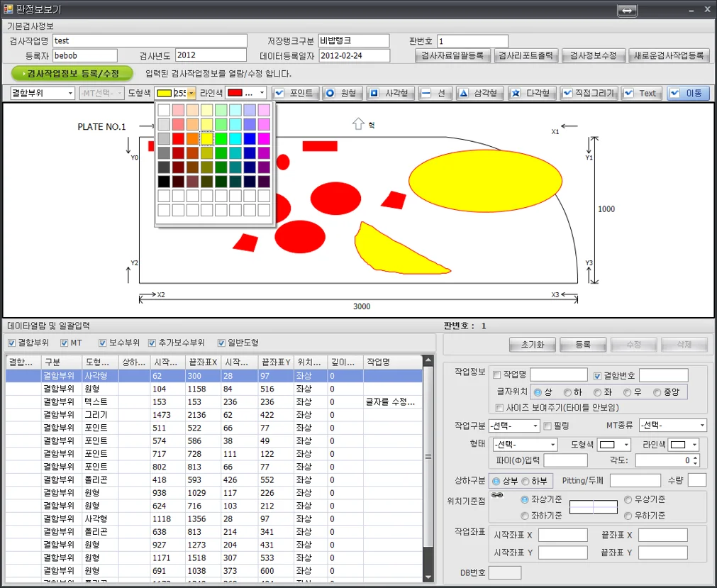Click the 시작좌표 X input field
Viewport: 717px width, 588px height.
click(x=563, y=535)
